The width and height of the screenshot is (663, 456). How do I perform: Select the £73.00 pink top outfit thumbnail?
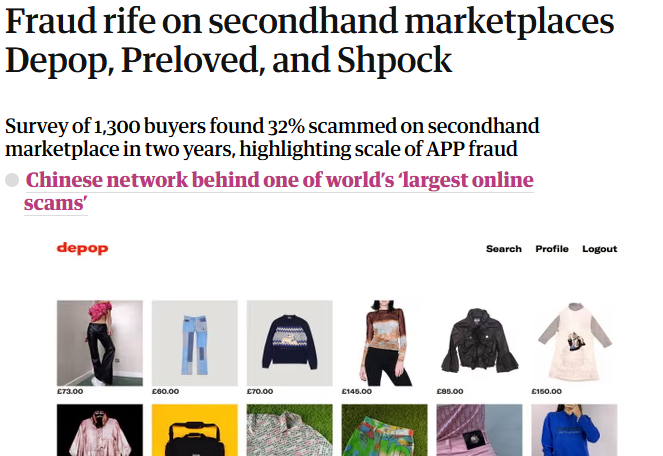(100, 343)
